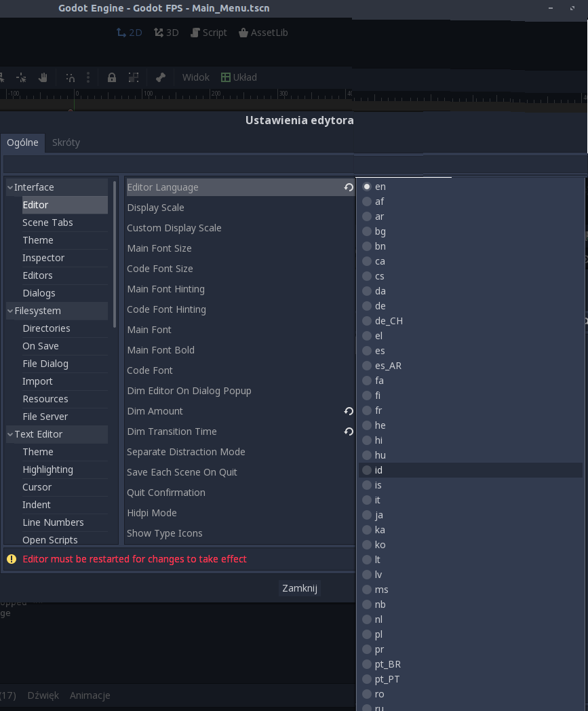Screen dimensions: 588x711
Task: Open the Script workspace
Action: click(x=208, y=33)
